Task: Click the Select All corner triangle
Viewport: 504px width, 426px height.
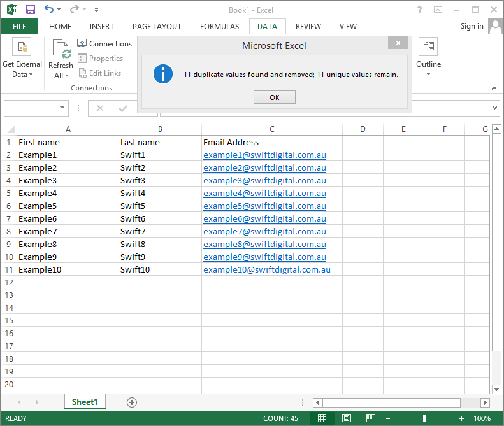Action: 11,129
